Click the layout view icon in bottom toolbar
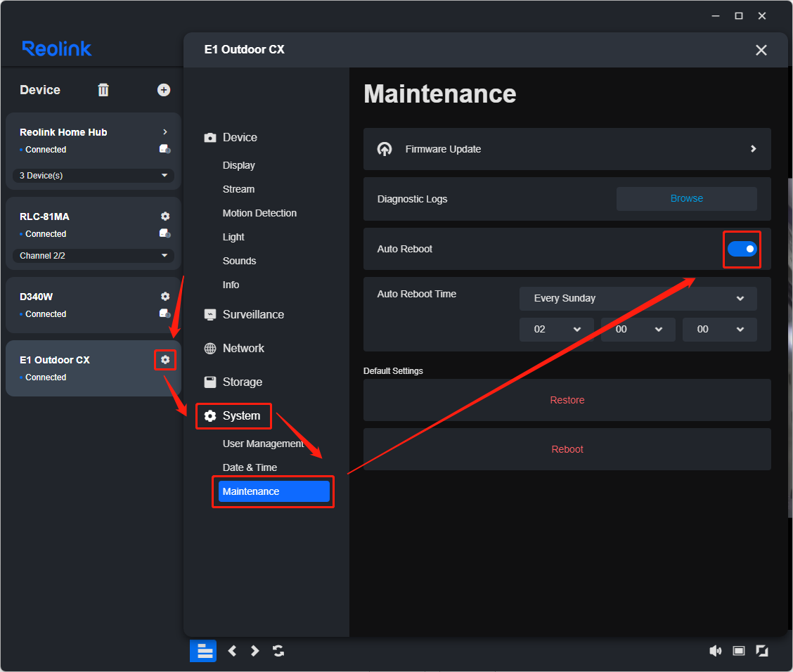This screenshot has height=672, width=793. pyautogui.click(x=203, y=651)
